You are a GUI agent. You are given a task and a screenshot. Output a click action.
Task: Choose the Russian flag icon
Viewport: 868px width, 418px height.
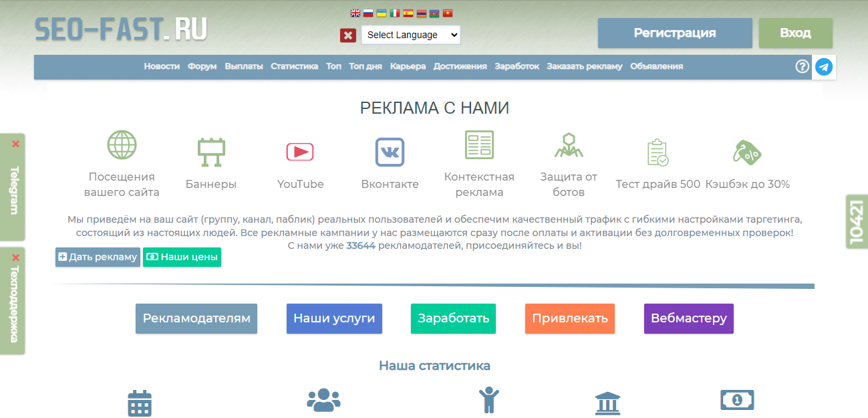(x=368, y=13)
